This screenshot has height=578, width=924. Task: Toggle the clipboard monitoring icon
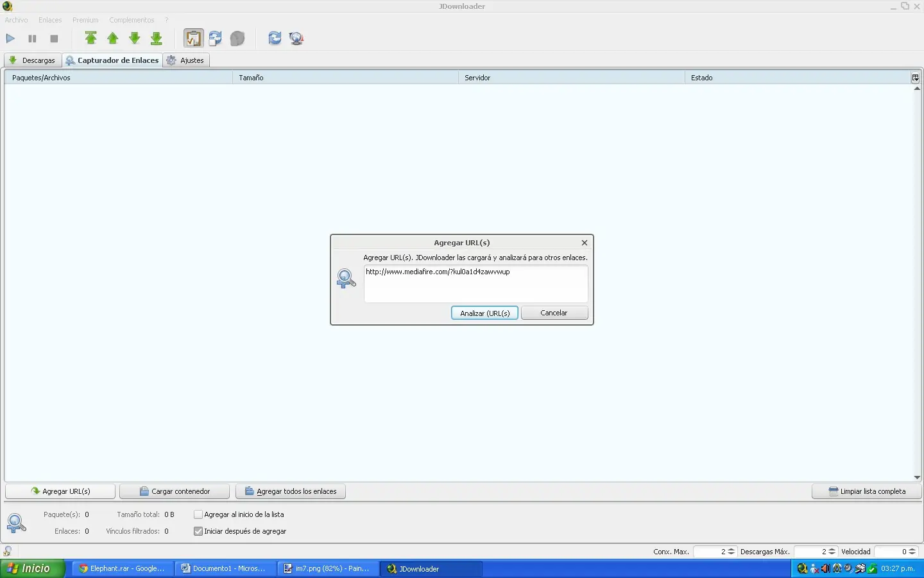[193, 39]
